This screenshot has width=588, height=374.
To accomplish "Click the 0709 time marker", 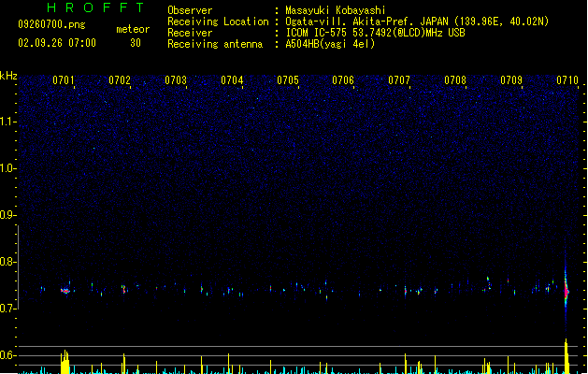I will point(511,80).
